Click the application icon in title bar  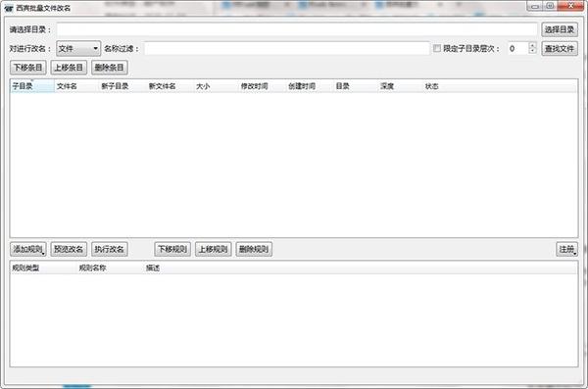[x=8, y=8]
